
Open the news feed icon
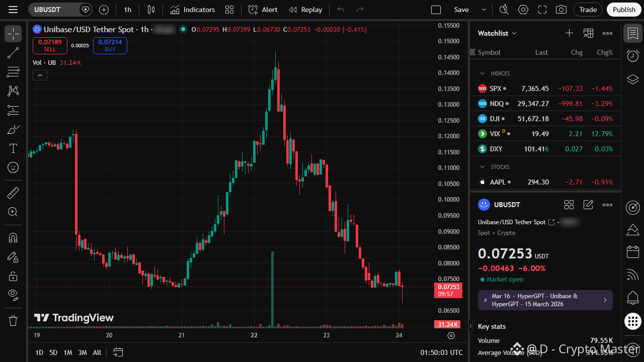pos(633,275)
